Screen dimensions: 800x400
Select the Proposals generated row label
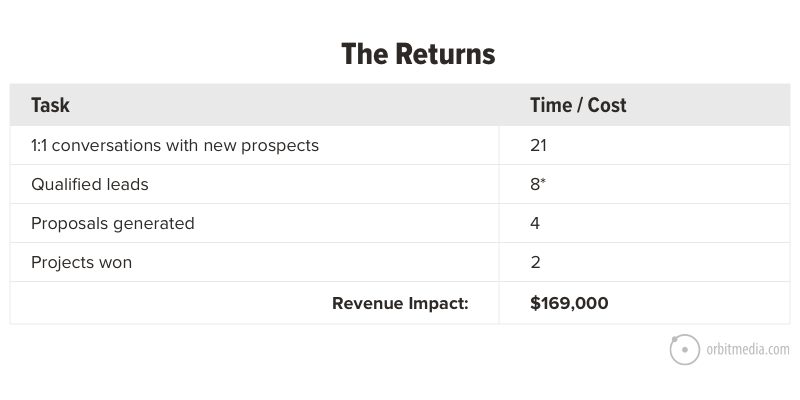tap(113, 223)
